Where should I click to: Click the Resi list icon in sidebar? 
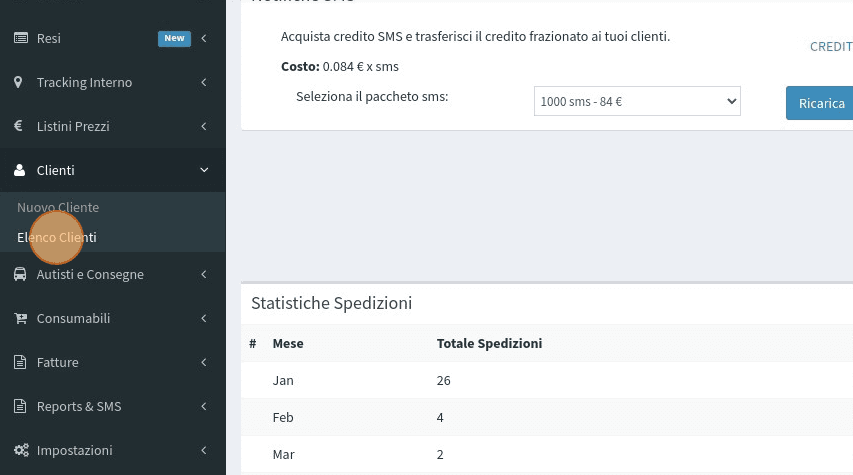click(x=21, y=38)
